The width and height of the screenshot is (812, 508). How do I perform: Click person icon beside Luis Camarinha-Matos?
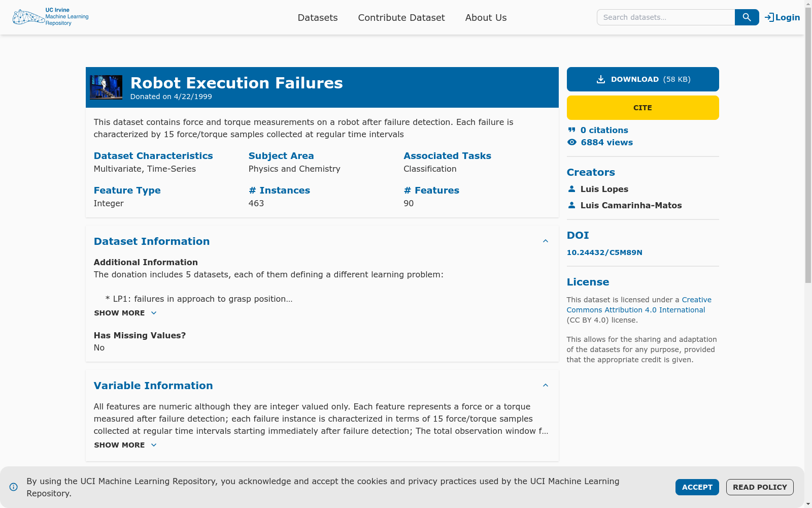click(572, 205)
